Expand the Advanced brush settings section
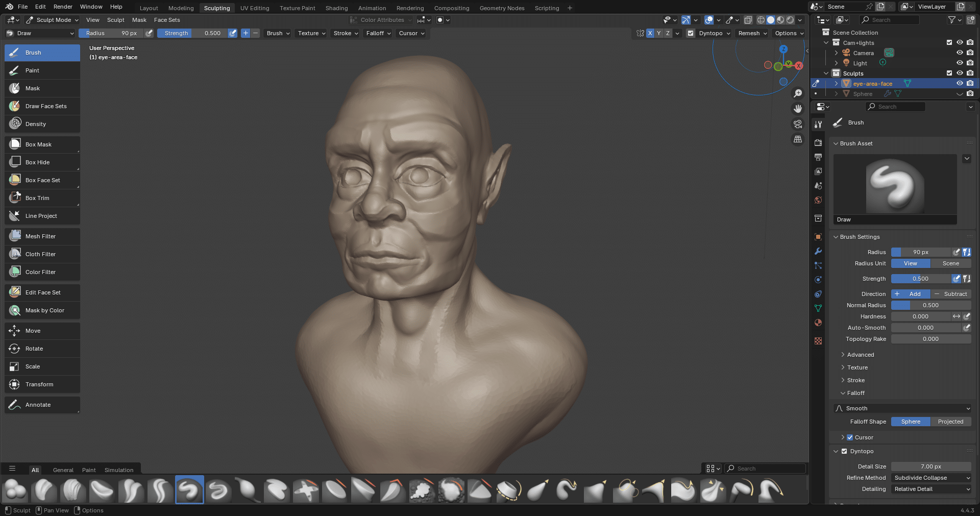The image size is (980, 516). pyautogui.click(x=860, y=355)
